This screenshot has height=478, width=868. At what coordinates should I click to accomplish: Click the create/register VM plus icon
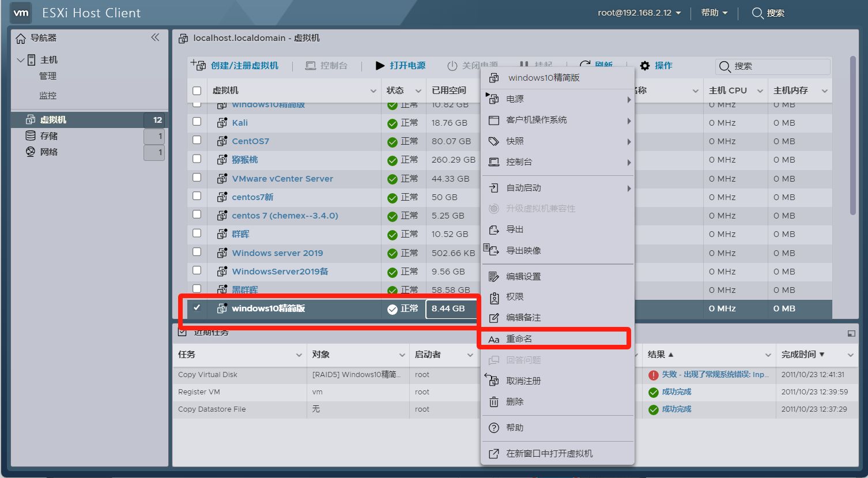click(198, 66)
